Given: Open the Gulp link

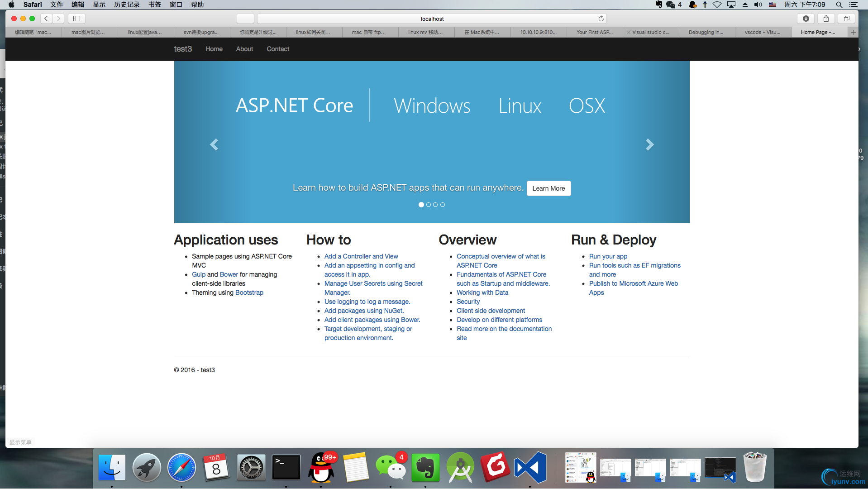Looking at the screenshot, I should (x=199, y=274).
